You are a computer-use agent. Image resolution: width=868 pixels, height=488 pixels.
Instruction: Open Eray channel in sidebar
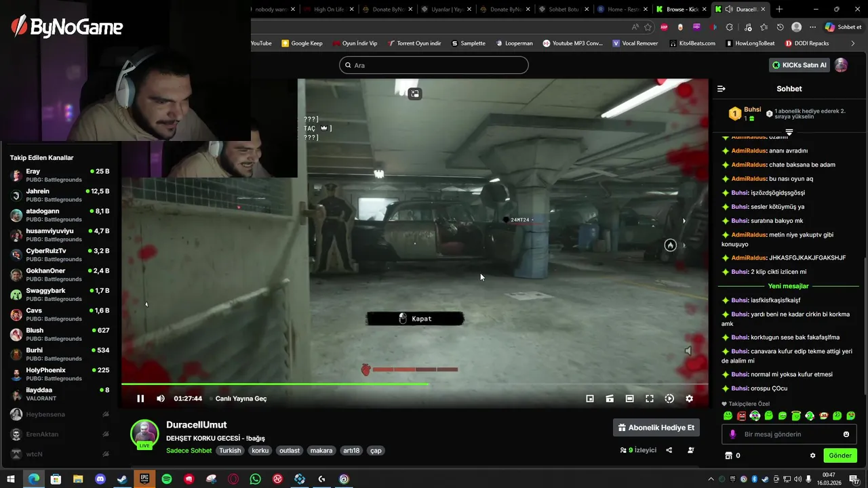point(60,176)
